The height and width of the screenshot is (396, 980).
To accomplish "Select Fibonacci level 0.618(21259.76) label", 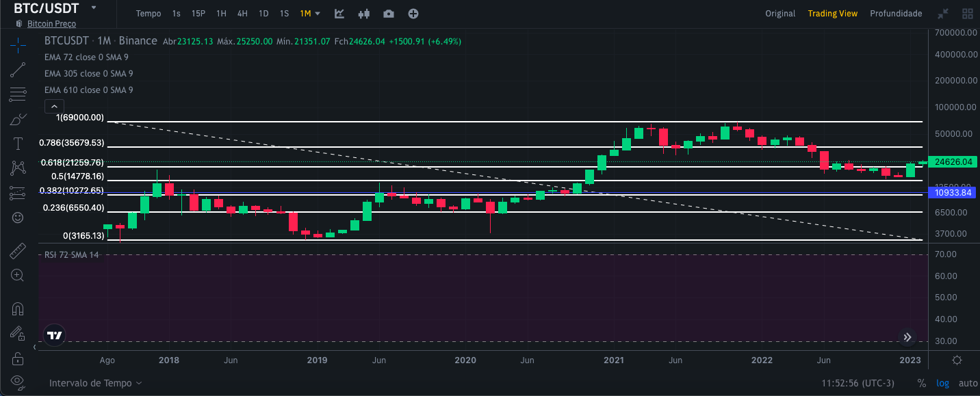I will (73, 163).
